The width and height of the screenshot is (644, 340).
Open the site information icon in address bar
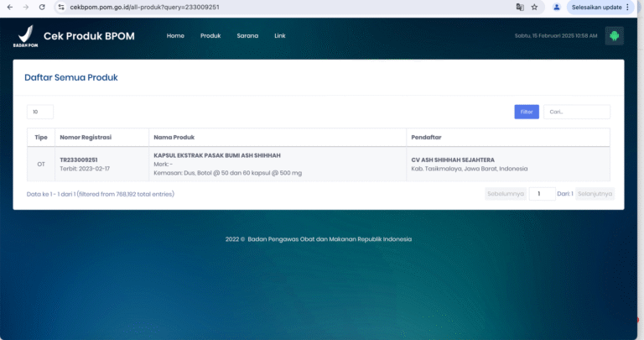coord(61,7)
